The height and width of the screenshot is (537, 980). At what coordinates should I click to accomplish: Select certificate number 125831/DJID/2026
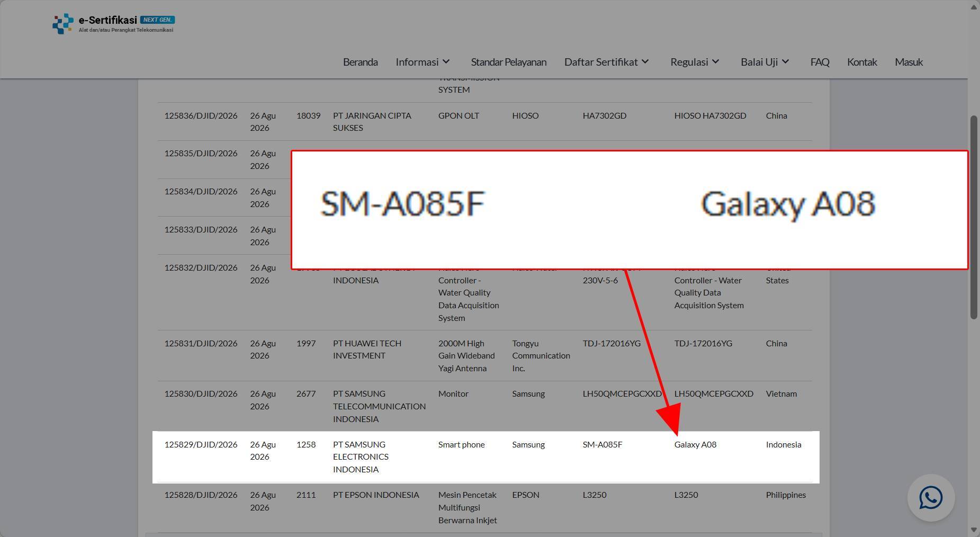click(201, 343)
